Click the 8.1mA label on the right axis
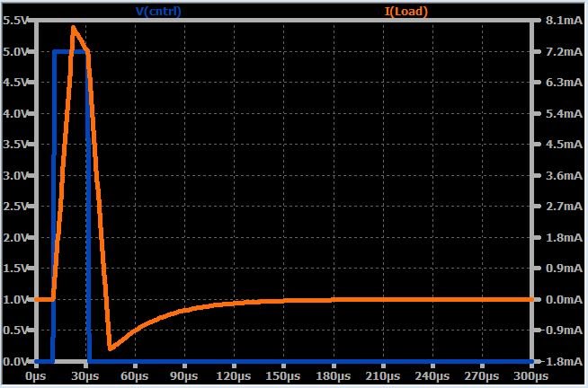 pyautogui.click(x=562, y=21)
